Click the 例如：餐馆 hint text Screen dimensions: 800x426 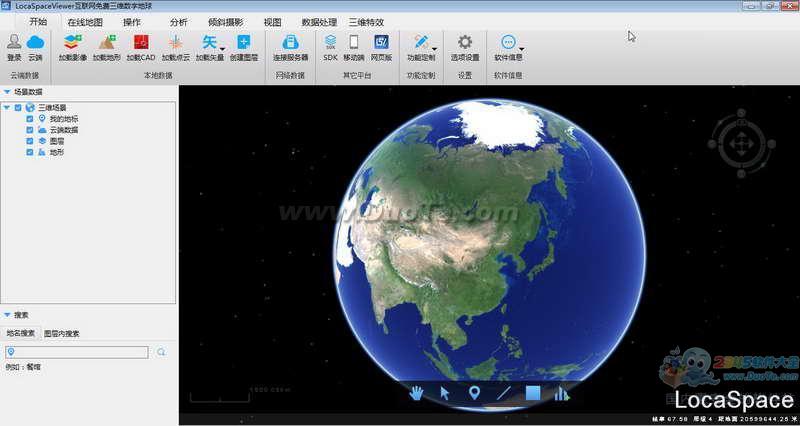(x=23, y=367)
